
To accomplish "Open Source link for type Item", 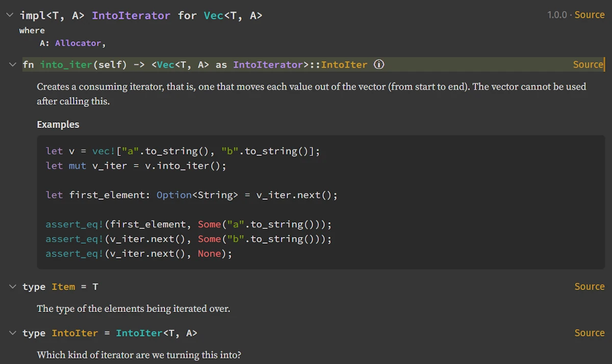I will click(589, 287).
